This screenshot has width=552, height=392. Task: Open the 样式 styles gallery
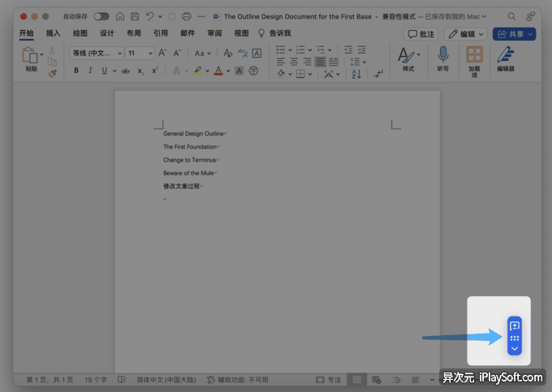[x=408, y=59]
